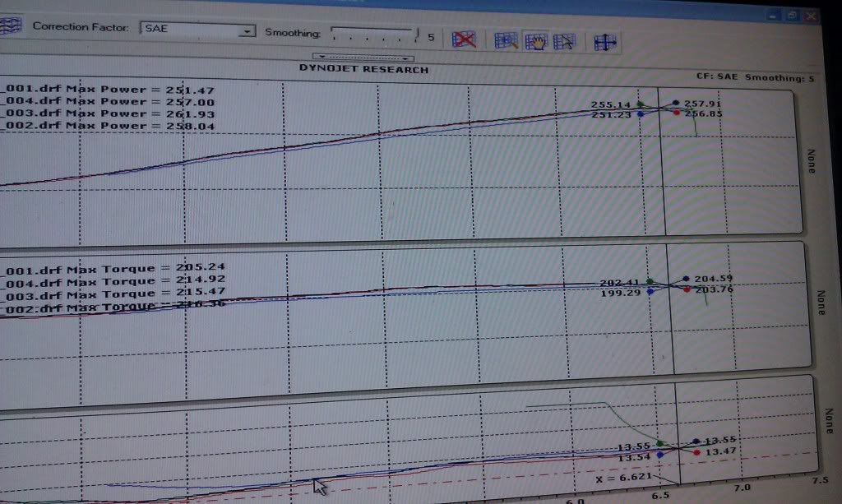
Task: Click the red 256.85 power data marker
Action: tap(676, 113)
